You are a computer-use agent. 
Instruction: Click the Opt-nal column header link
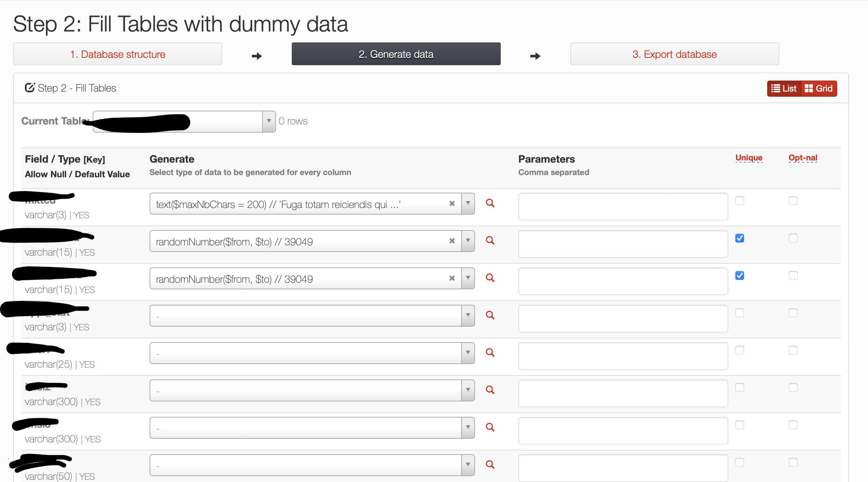point(803,158)
